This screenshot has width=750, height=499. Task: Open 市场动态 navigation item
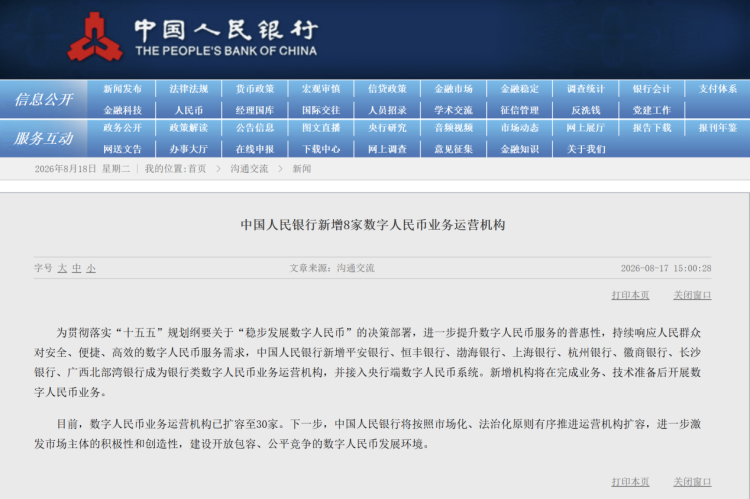point(519,128)
